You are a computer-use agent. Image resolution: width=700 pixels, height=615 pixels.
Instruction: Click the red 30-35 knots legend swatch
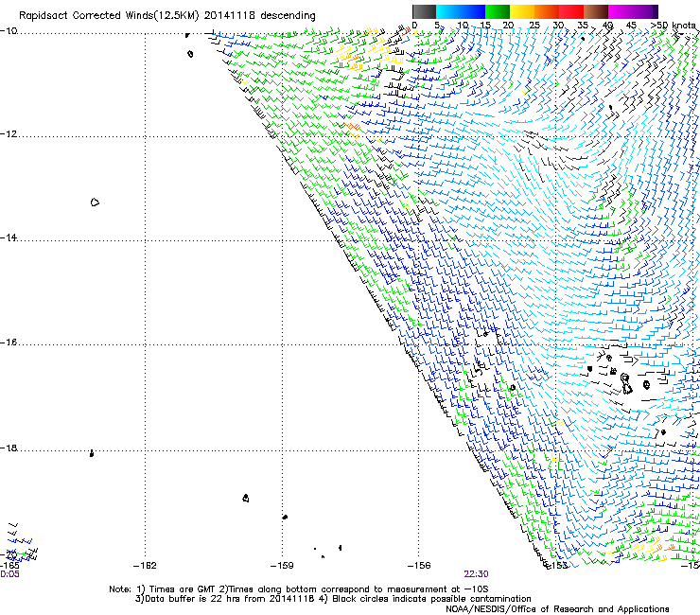571,11
